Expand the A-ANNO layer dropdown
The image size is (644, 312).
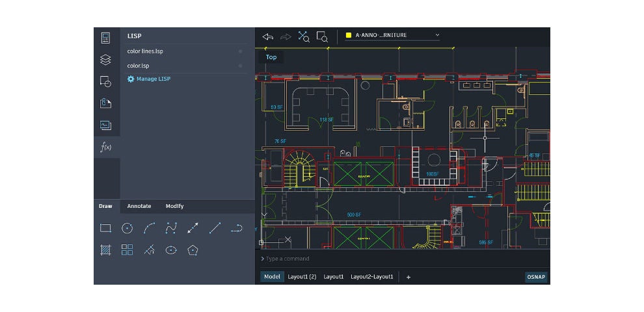click(437, 35)
